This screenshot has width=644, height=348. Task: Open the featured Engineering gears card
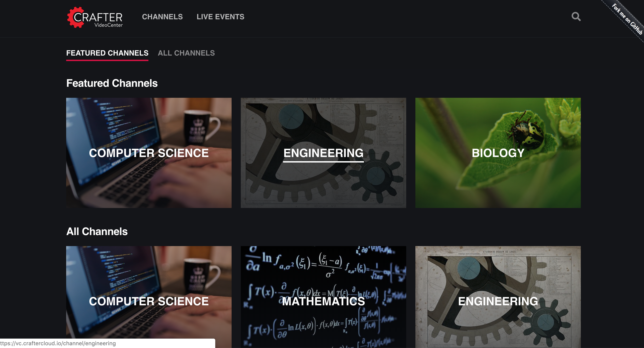323,153
